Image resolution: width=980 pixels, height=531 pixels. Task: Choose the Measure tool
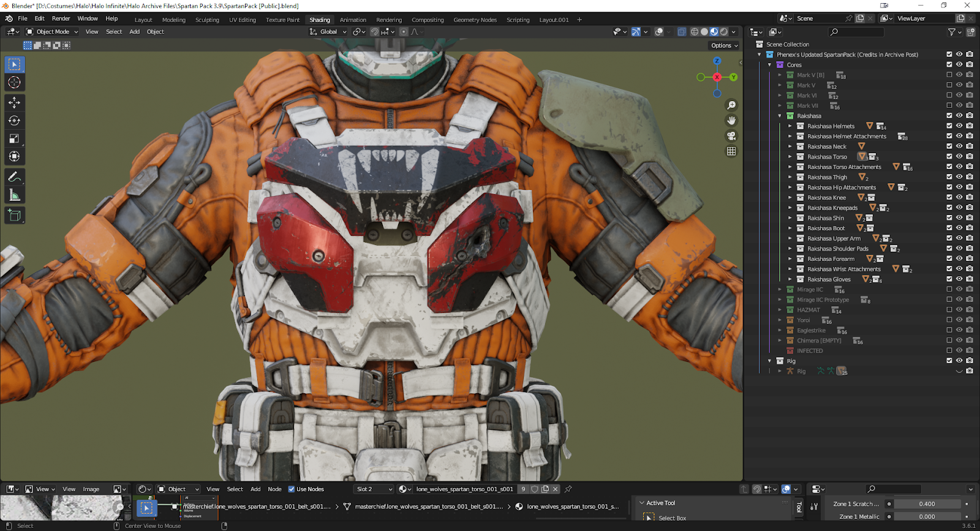point(15,195)
